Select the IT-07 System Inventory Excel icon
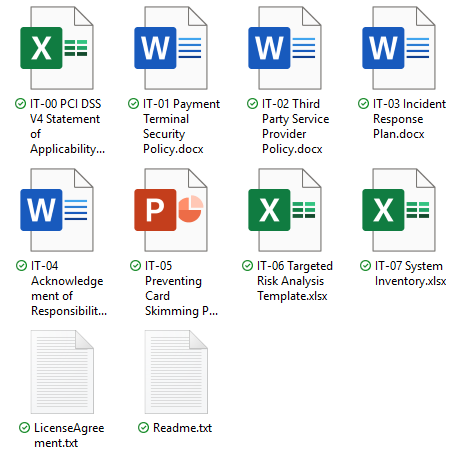The height and width of the screenshot is (463, 463). pos(399,210)
